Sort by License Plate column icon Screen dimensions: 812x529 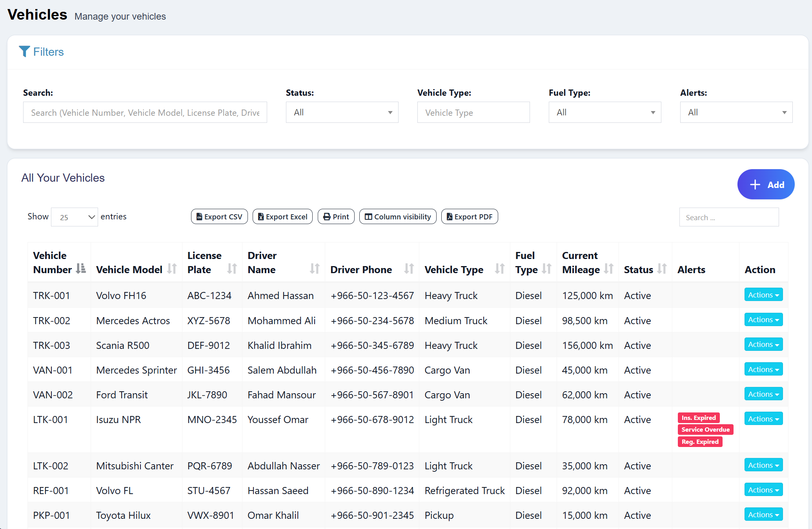point(232,269)
